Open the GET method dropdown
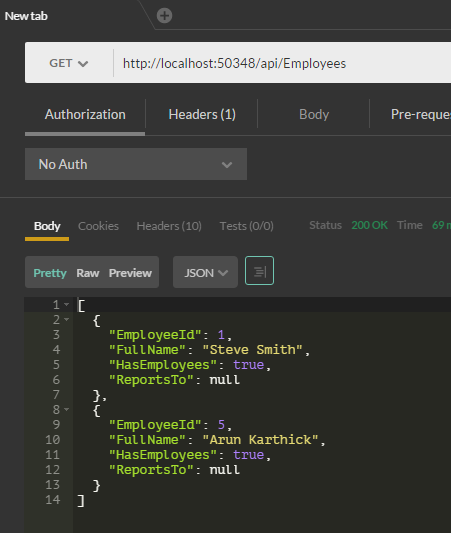Image resolution: width=451 pixels, height=533 pixels. (x=69, y=63)
